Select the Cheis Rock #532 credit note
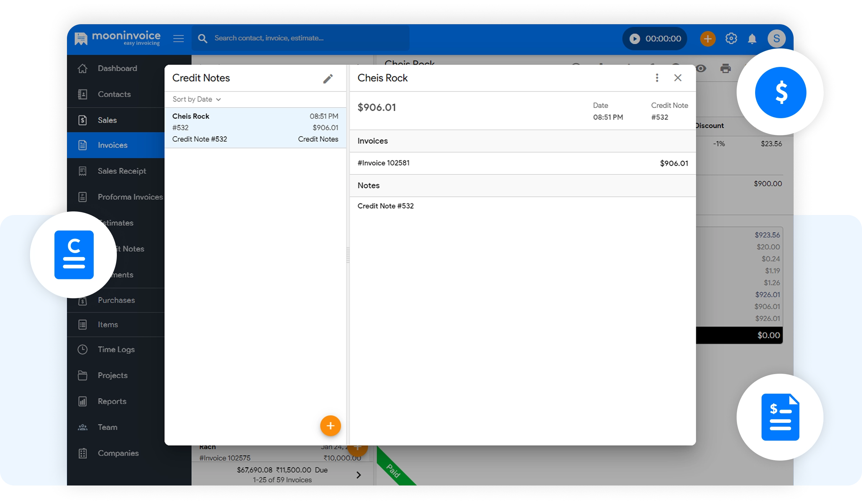 pyautogui.click(x=255, y=127)
